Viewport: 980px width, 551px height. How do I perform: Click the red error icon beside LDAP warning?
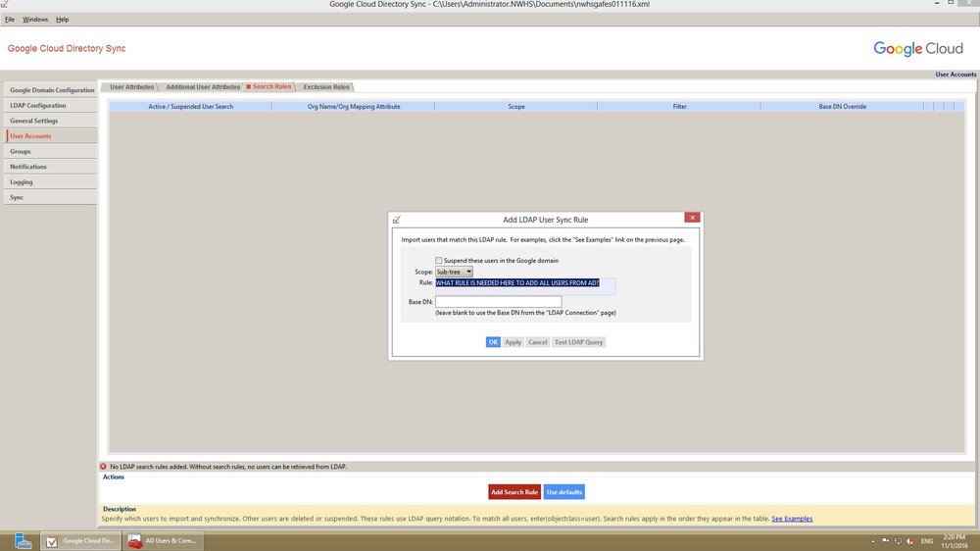click(103, 467)
